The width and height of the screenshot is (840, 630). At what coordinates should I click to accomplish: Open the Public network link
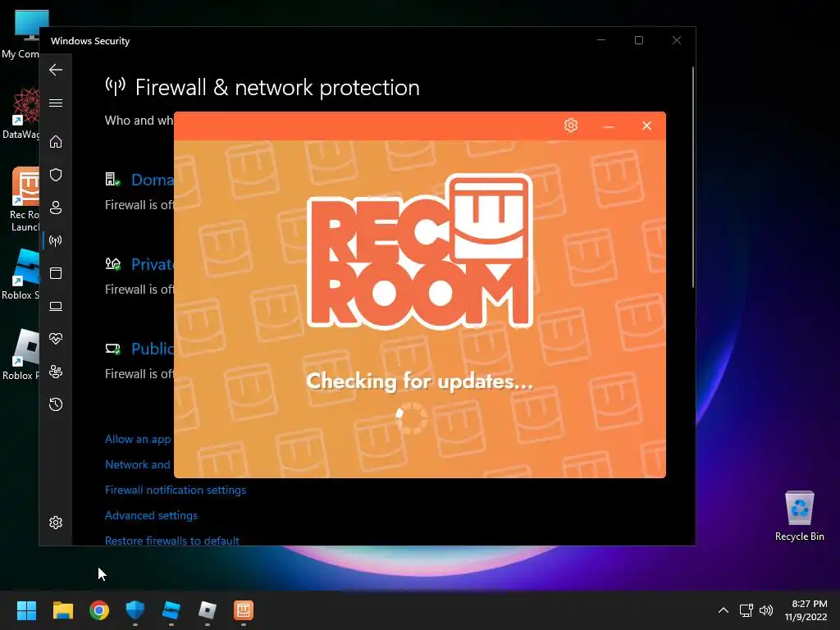tap(153, 349)
